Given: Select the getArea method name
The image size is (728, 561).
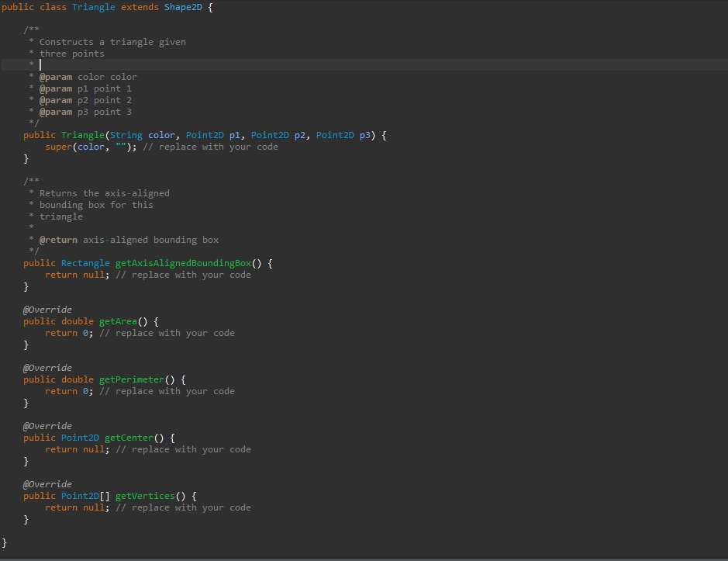Looking at the screenshot, I should coord(118,321).
